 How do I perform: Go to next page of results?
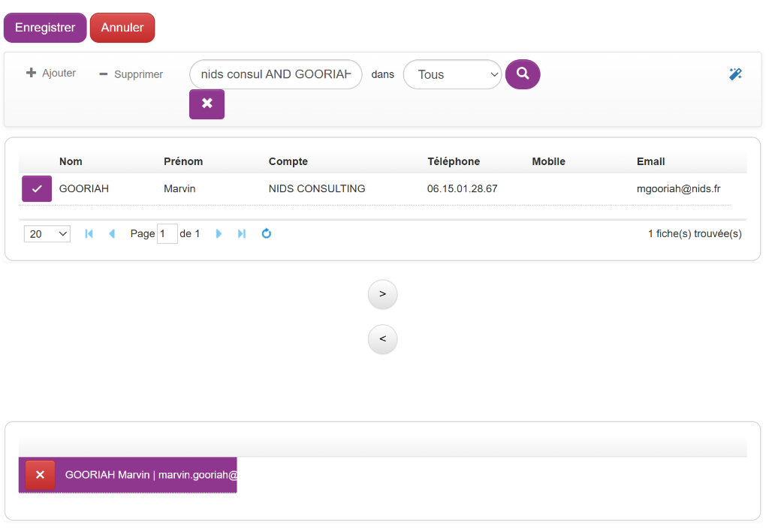point(219,234)
